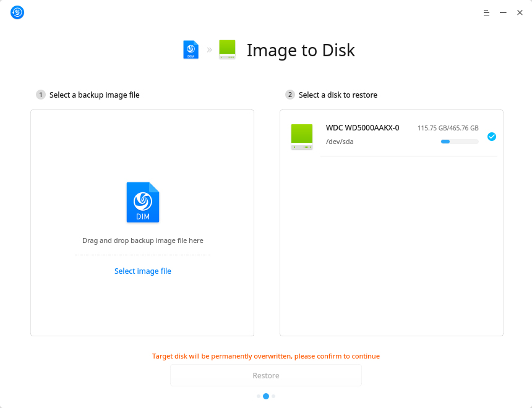The height and width of the screenshot is (408, 532).
Task: Click the large DIM icon inside the drop area
Action: click(x=142, y=202)
